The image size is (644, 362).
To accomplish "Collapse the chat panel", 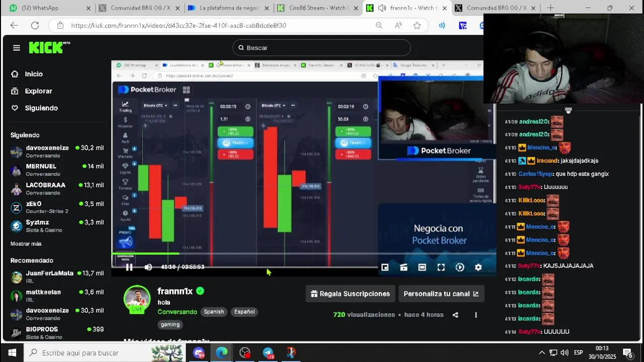I will pyautogui.click(x=568, y=111).
